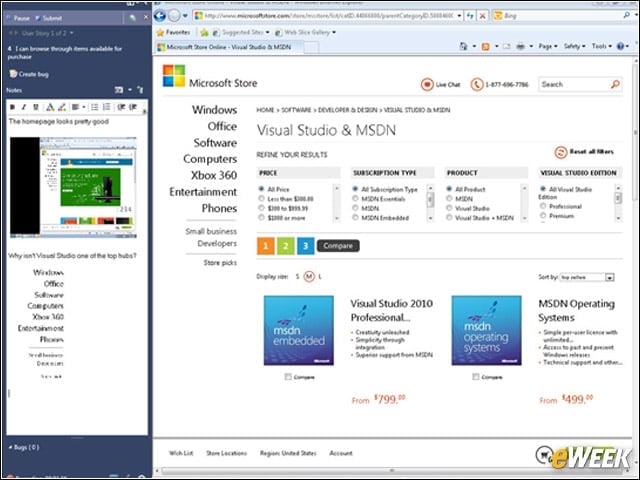Viewport: 640px width, 480px height.
Task: Open the address bar history dropdown arrow
Action: coord(460,16)
